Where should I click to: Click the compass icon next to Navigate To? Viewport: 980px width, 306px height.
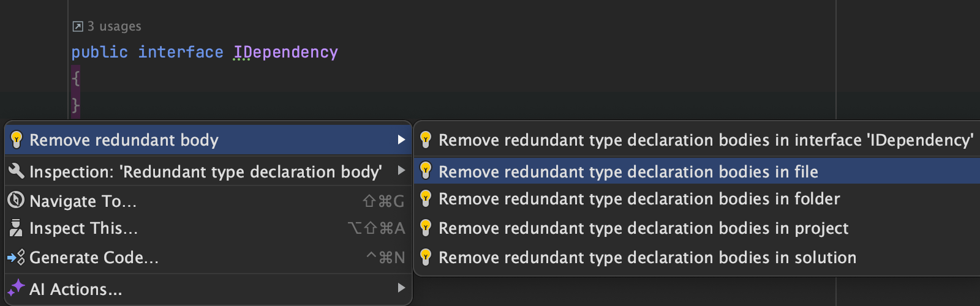click(16, 200)
